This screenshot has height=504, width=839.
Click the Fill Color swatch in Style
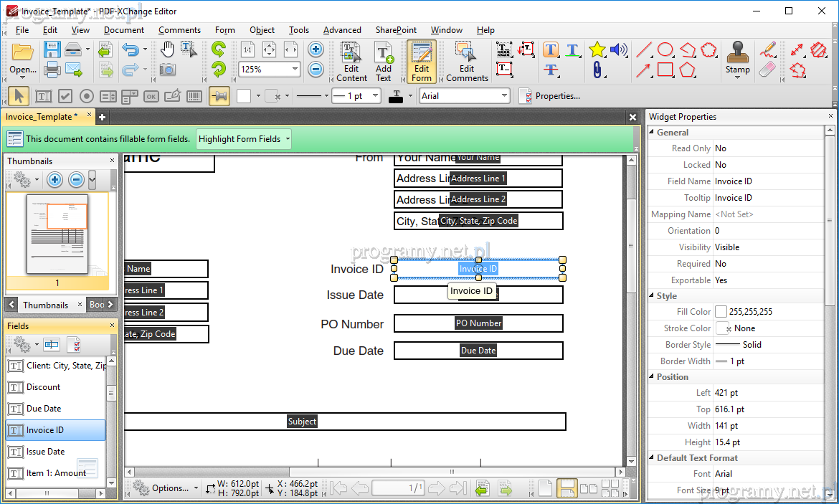[x=721, y=312]
